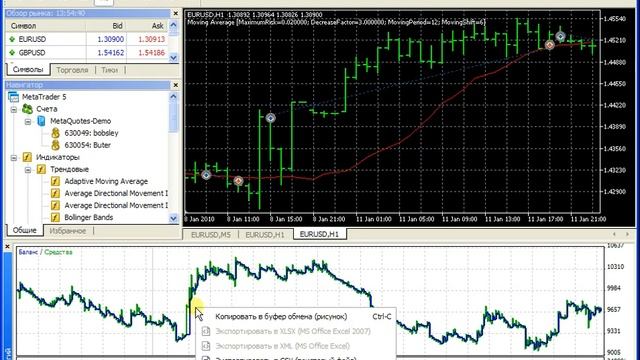Select the GBPUSD row name

pos(32,53)
